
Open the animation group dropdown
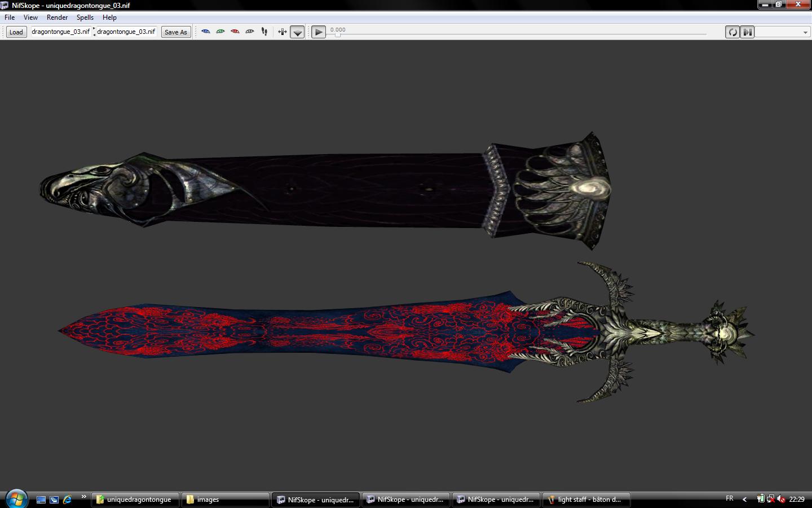[x=782, y=32]
